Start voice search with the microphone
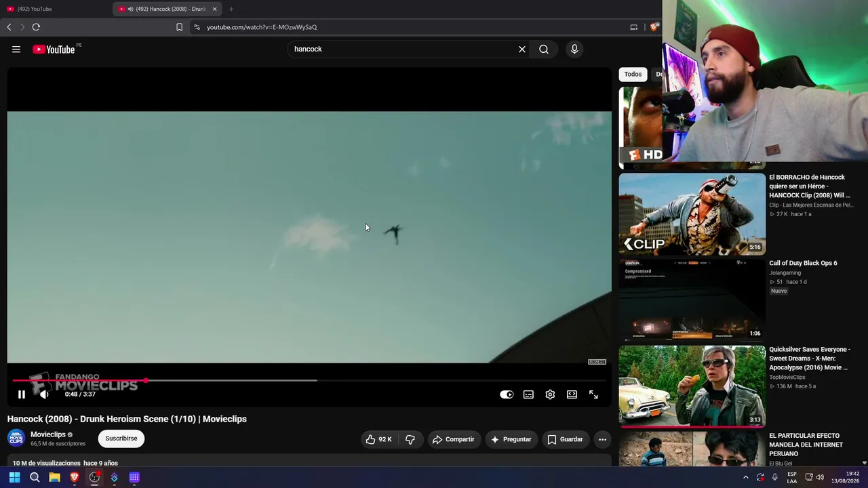 point(574,49)
